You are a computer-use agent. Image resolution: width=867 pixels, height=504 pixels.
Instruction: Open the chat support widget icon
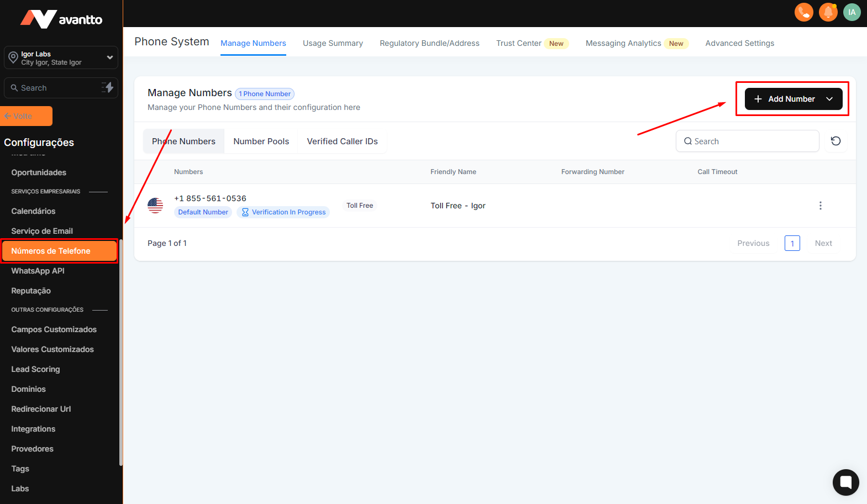845,482
